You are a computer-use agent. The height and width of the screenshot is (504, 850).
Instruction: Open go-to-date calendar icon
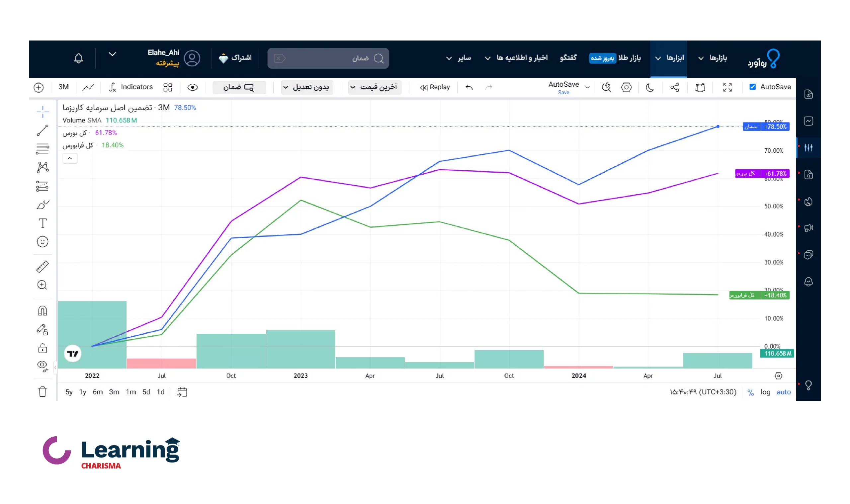pyautogui.click(x=182, y=392)
